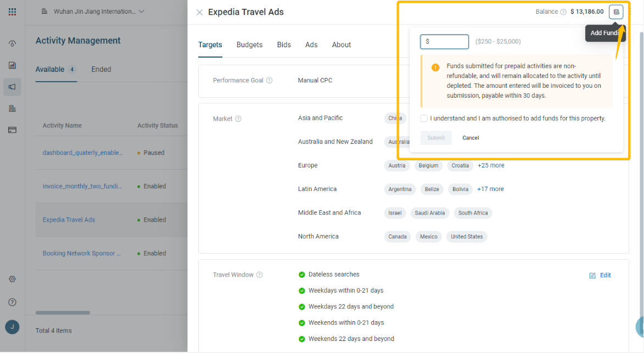Viewport: 644px width, 353px height.
Task: Open the property building icon in sidebar
Action: [x=12, y=108]
